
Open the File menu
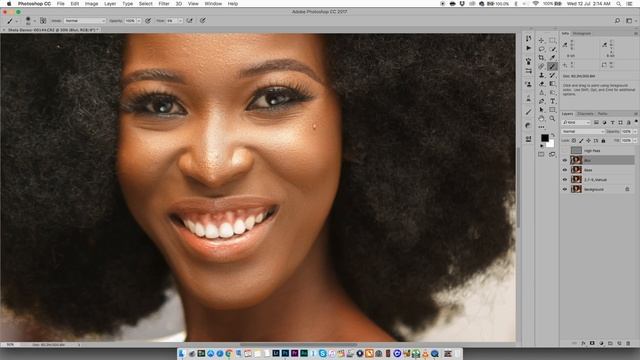pyautogui.click(x=60, y=4)
